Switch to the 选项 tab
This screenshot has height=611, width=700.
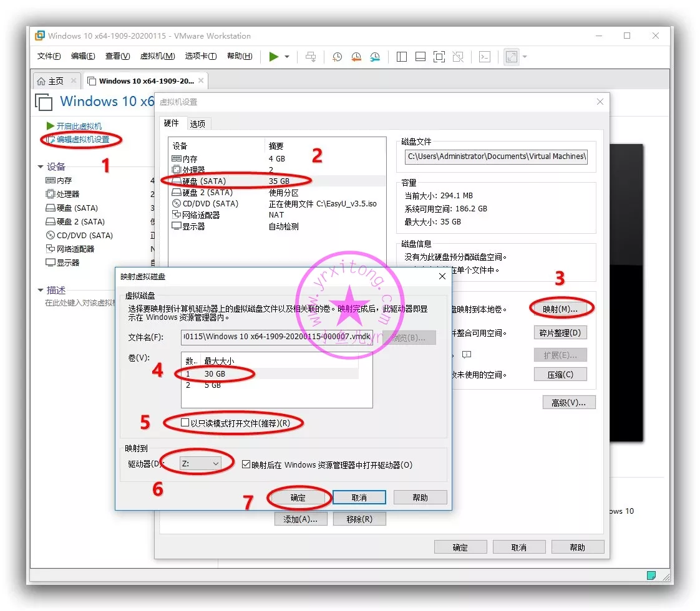coord(198,124)
